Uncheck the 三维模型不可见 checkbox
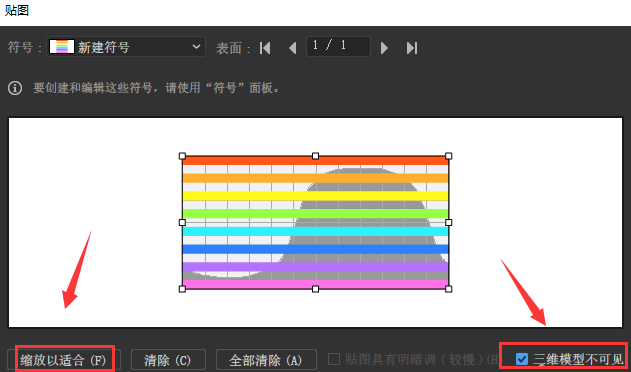 pyautogui.click(x=522, y=359)
